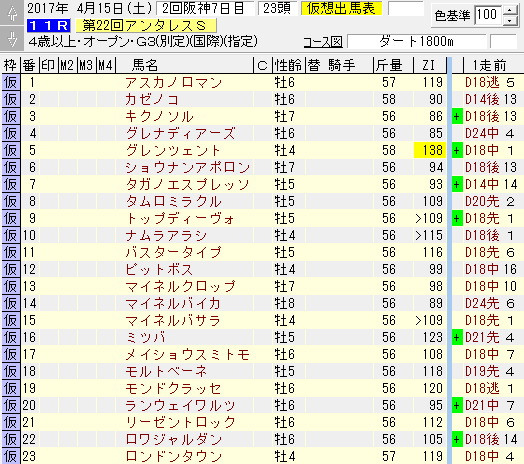Increase 色基準 value with up stepper
This screenshot has height=464, width=524.
(510, 10)
